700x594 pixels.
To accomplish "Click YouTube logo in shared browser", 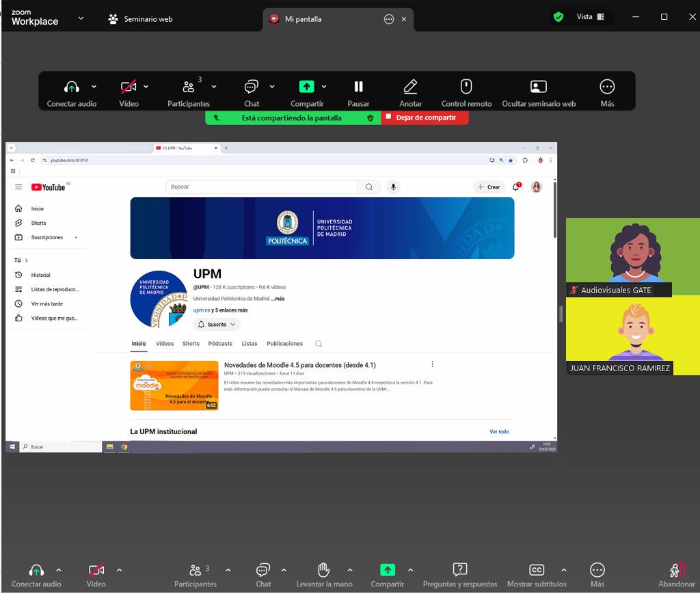I will click(x=49, y=187).
